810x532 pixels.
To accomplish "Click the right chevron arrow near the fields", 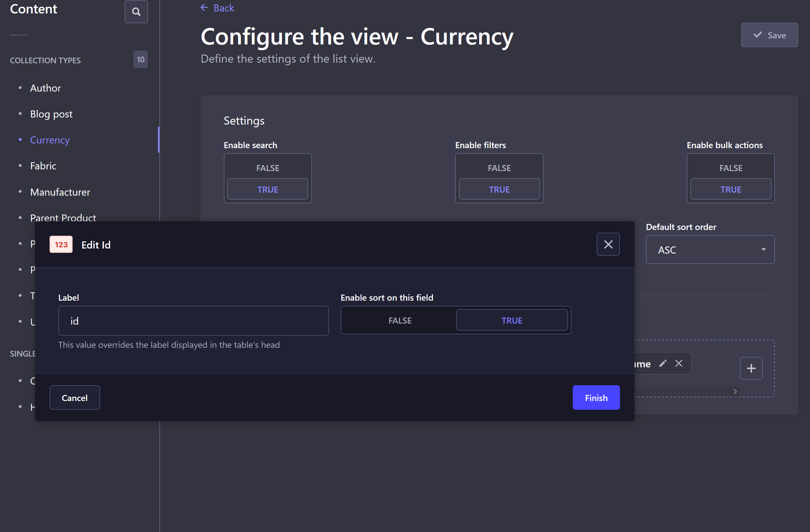I will [735, 391].
